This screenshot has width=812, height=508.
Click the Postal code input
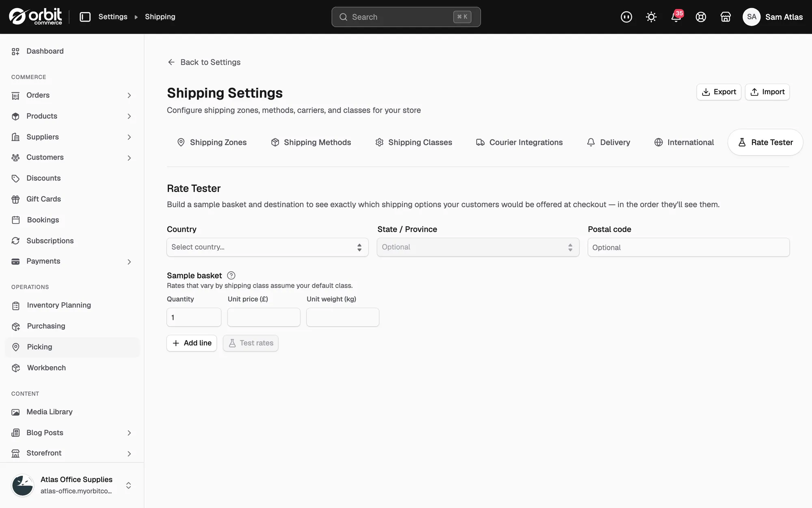click(x=689, y=247)
